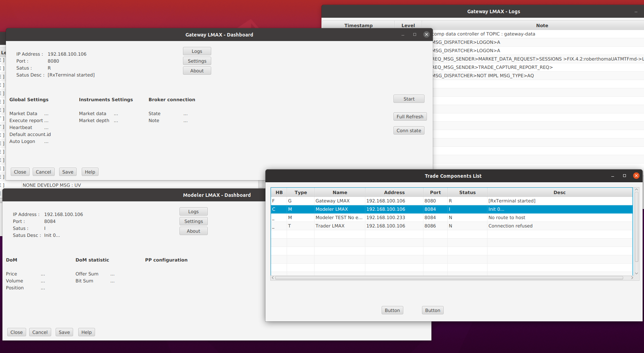
Task: Cancel changes in the Modeler LMAX dashboard
Action: (x=40, y=332)
